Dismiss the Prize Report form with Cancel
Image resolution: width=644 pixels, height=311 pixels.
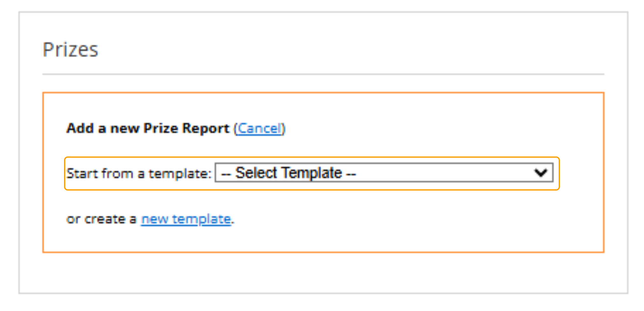[x=259, y=129]
